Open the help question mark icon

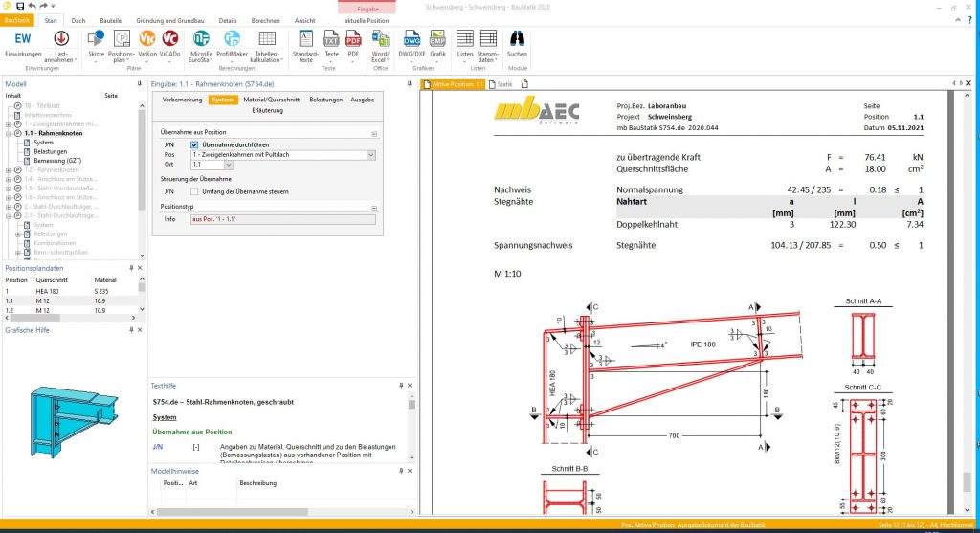(969, 21)
